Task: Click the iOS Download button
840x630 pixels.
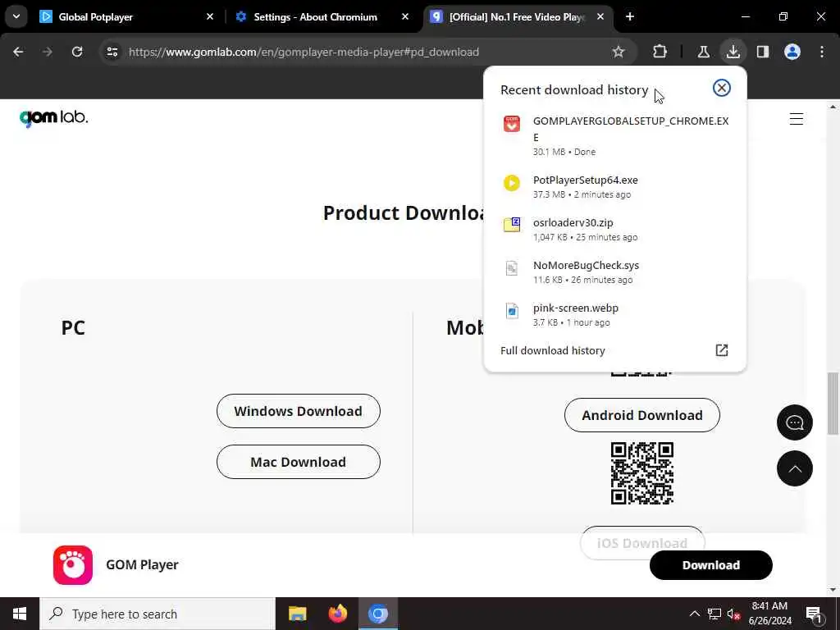Action: tap(642, 542)
